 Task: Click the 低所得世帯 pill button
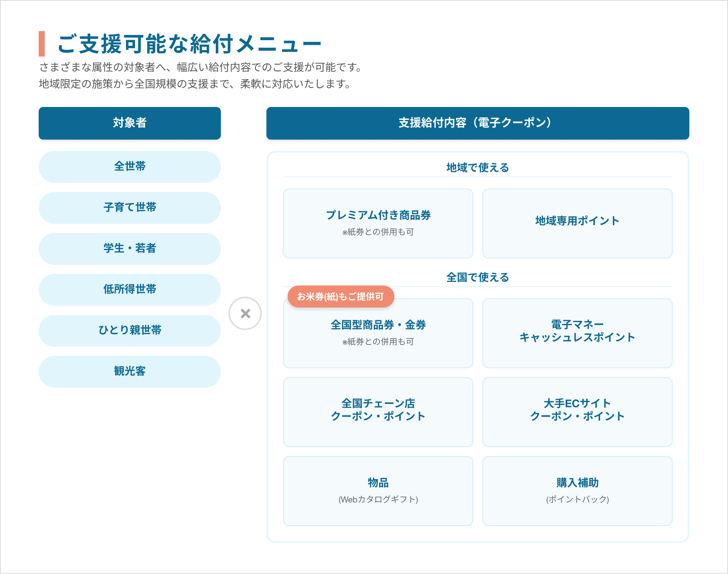coord(129,289)
